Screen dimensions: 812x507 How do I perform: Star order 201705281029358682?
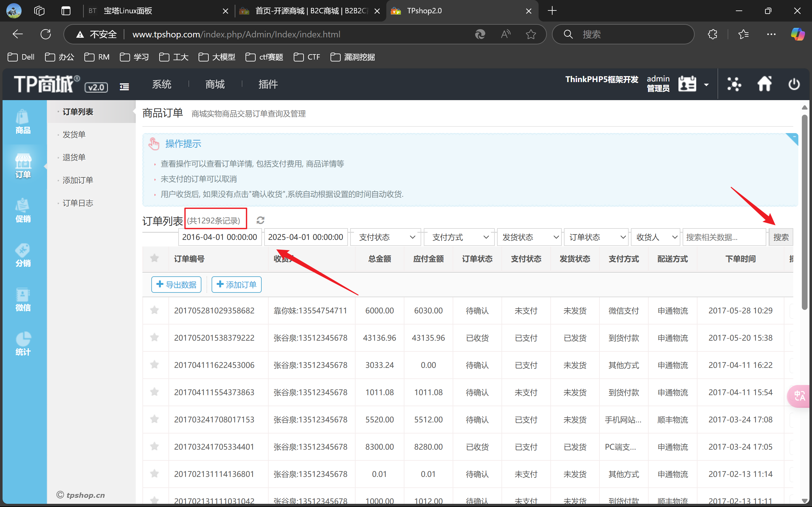pyautogui.click(x=154, y=310)
